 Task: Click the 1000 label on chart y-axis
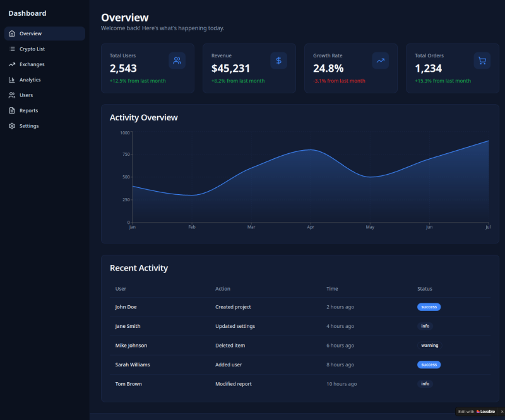tap(125, 132)
